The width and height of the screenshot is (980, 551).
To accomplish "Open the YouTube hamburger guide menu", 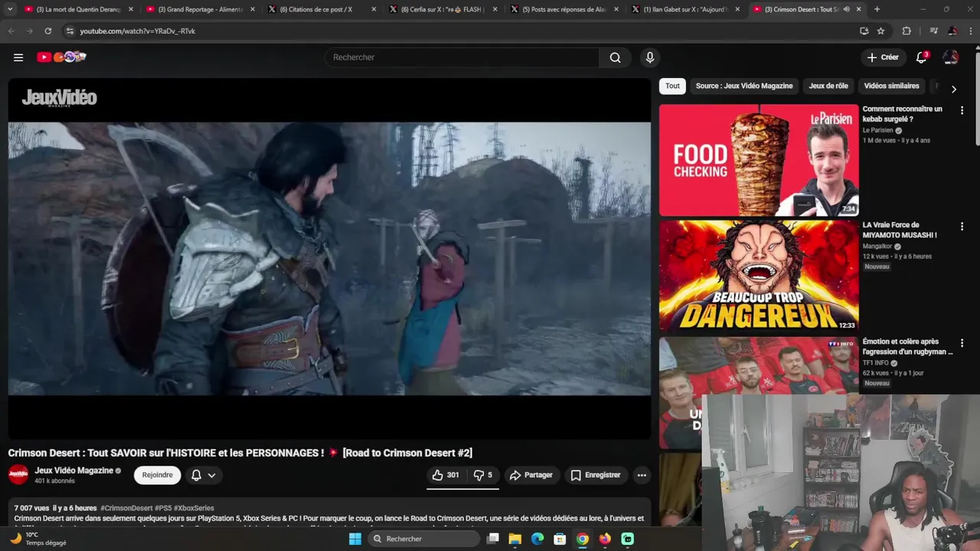I will pyautogui.click(x=18, y=57).
